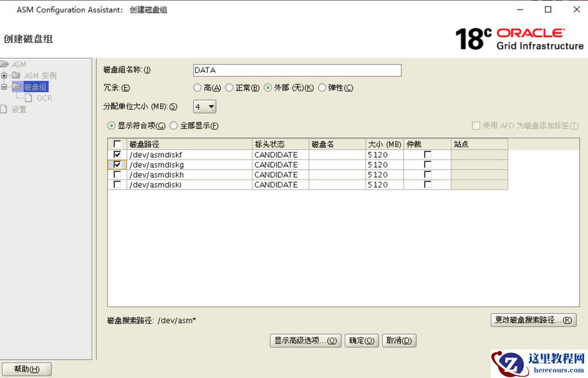
Task: Toggle 仲裁 checkbox for /dev/asmdiskg
Action: [427, 165]
